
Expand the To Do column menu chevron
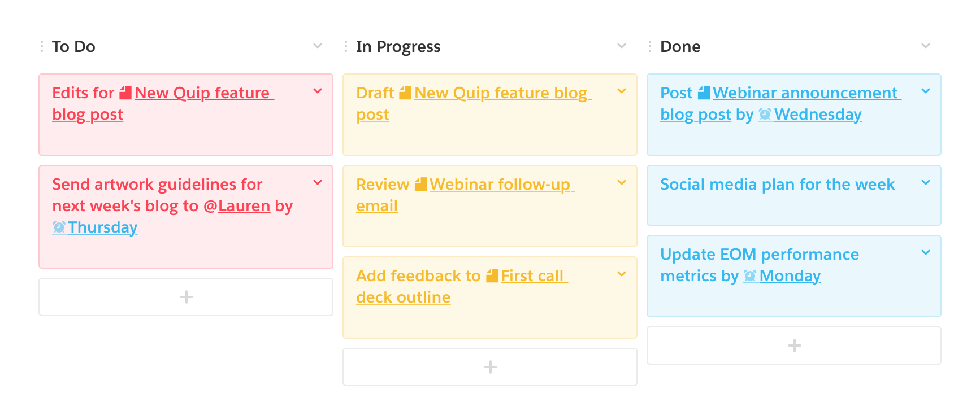tap(318, 46)
